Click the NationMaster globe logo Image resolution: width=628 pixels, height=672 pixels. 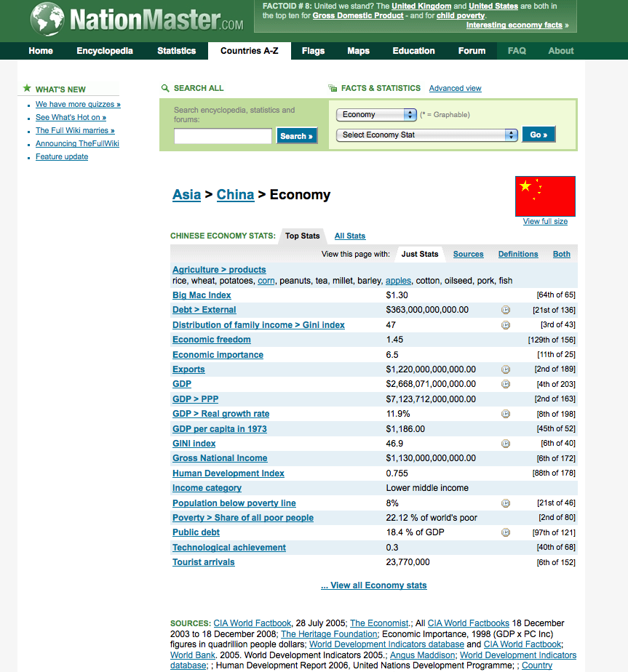point(47,18)
